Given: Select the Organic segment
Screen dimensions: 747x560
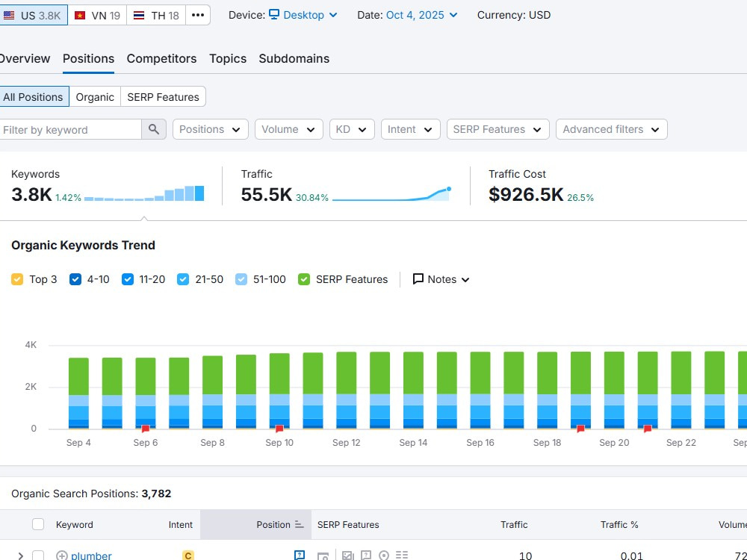Looking at the screenshot, I should pos(95,96).
